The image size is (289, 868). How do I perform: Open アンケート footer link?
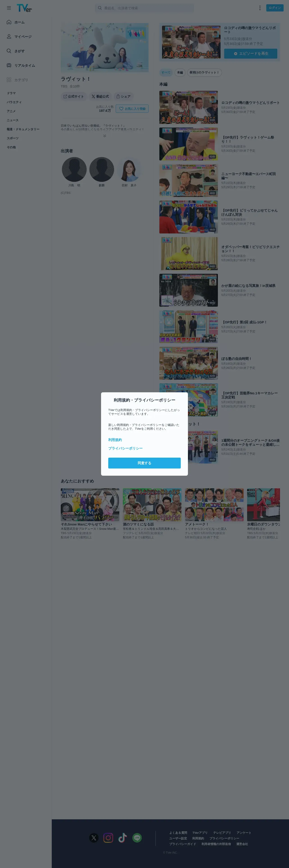click(244, 833)
